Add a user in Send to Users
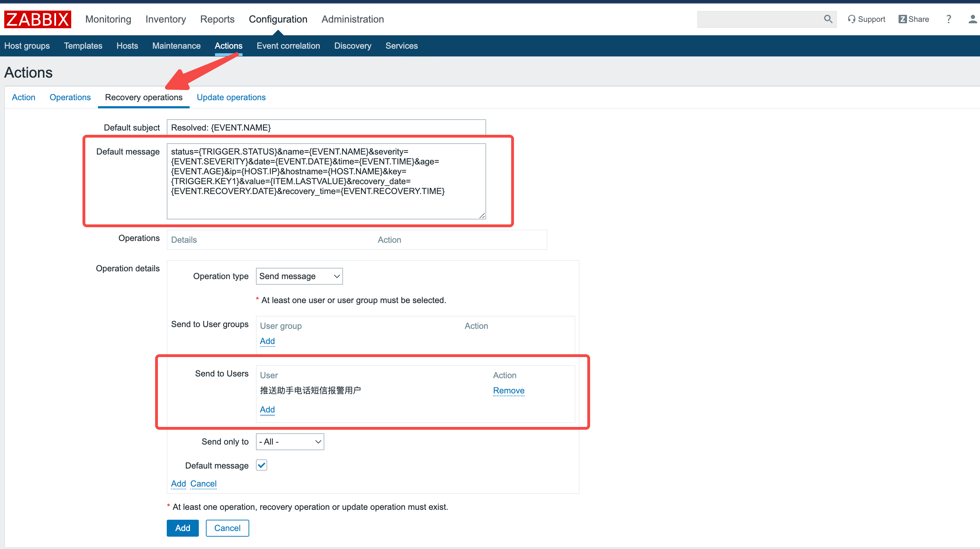 (267, 409)
